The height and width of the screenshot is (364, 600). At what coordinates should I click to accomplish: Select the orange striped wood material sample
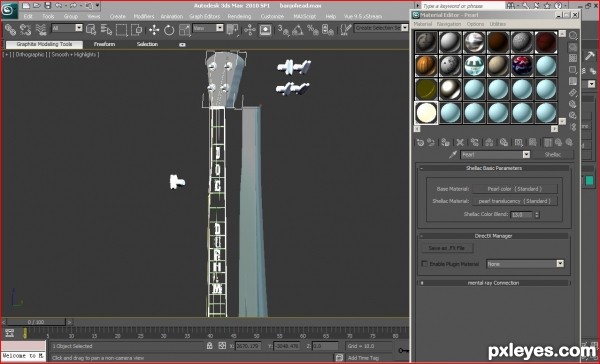tap(426, 65)
